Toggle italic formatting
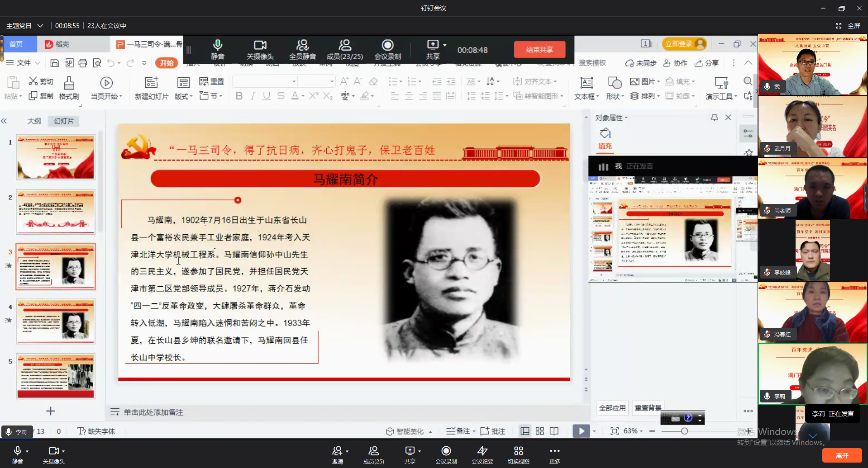868x468 pixels. pos(253,96)
